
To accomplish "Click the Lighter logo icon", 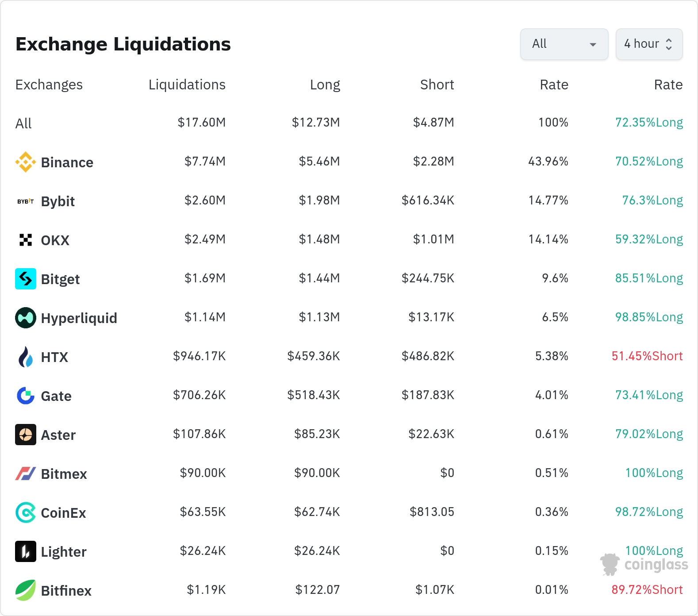I will pyautogui.click(x=26, y=551).
